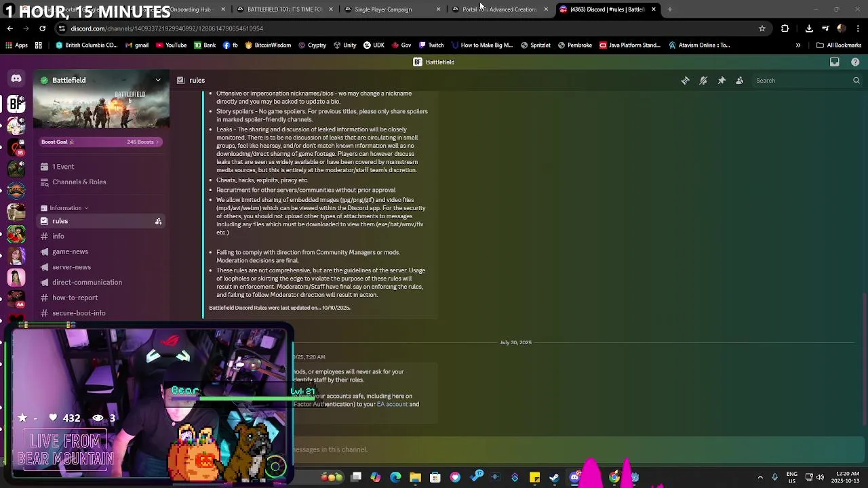Open YouTube bookmark
868x488 pixels.
click(172, 45)
